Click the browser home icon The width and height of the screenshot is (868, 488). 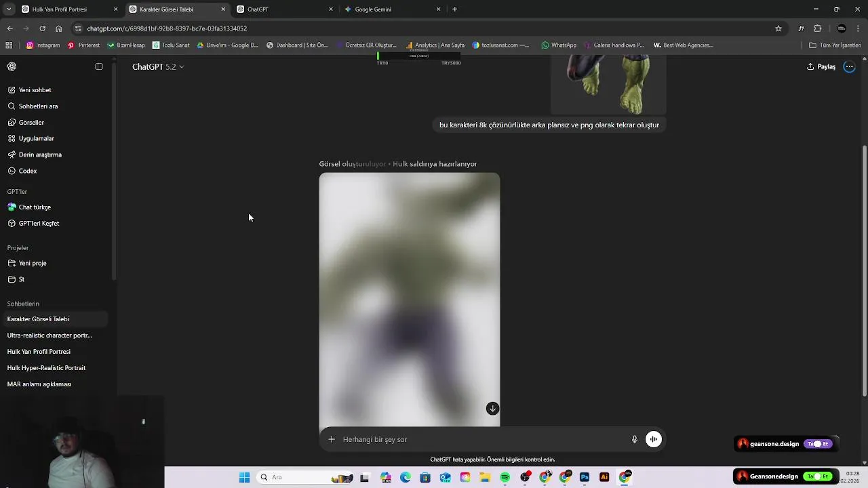click(59, 28)
